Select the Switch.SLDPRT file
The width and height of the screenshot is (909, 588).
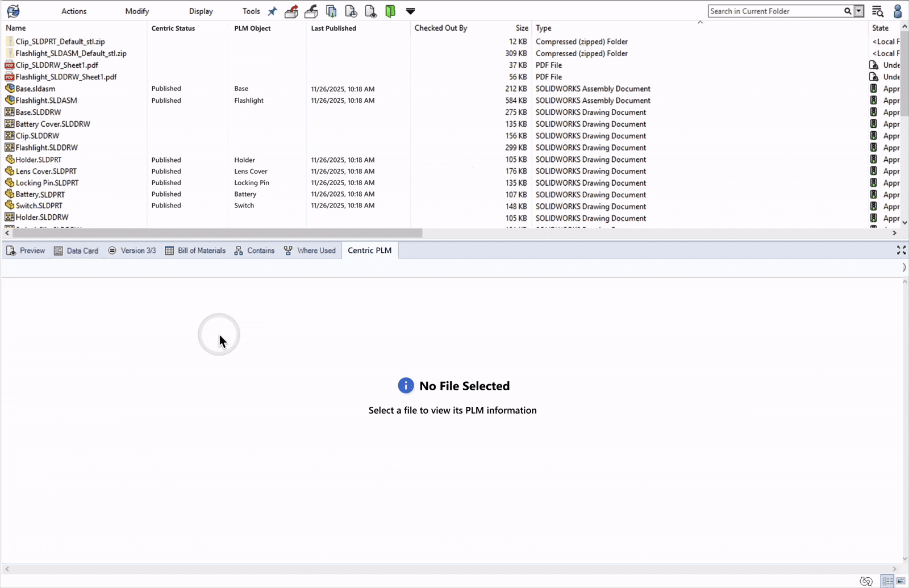tap(39, 206)
